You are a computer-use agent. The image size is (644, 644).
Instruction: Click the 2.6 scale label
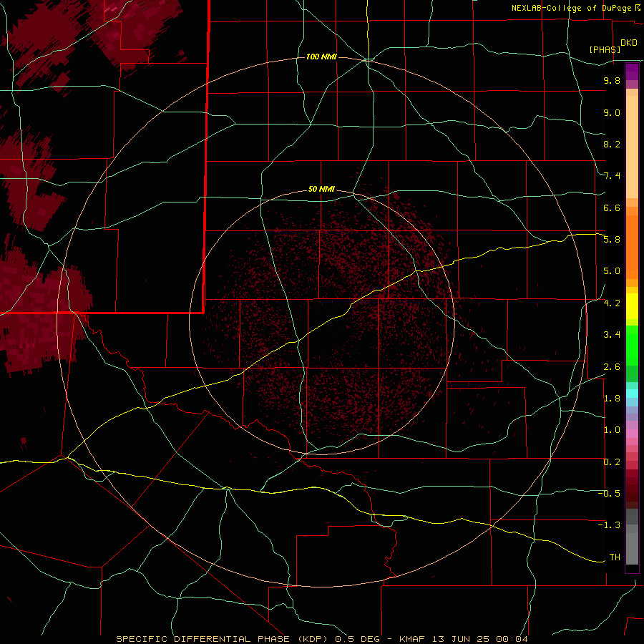point(612,367)
